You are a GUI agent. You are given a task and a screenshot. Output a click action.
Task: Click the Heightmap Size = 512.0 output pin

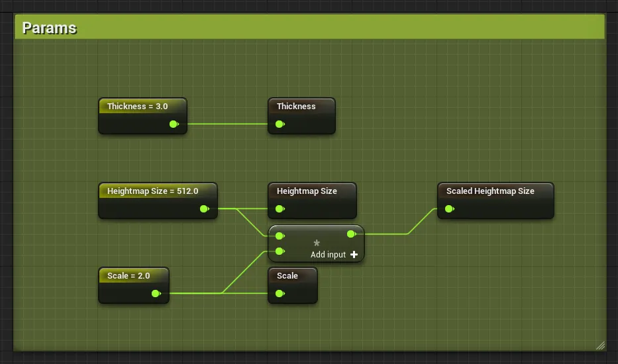click(204, 208)
